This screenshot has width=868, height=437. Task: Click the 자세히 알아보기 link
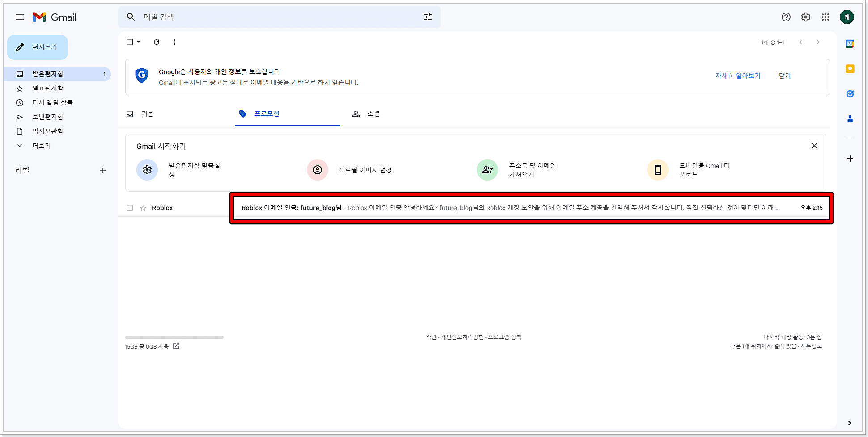pyautogui.click(x=737, y=75)
